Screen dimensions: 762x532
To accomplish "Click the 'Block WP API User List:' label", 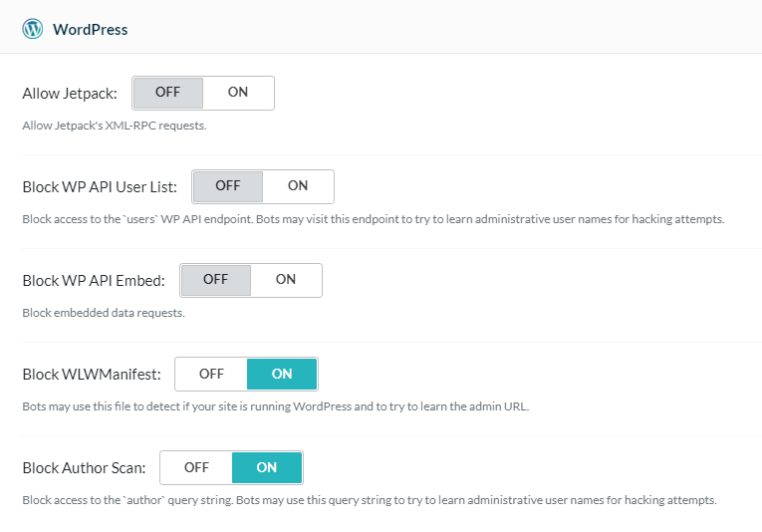I will point(100,187).
